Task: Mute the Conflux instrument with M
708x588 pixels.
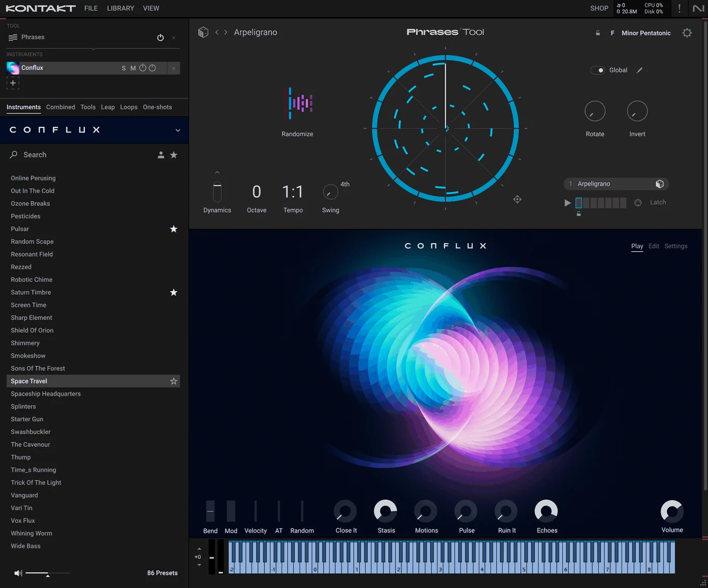Action: click(133, 68)
